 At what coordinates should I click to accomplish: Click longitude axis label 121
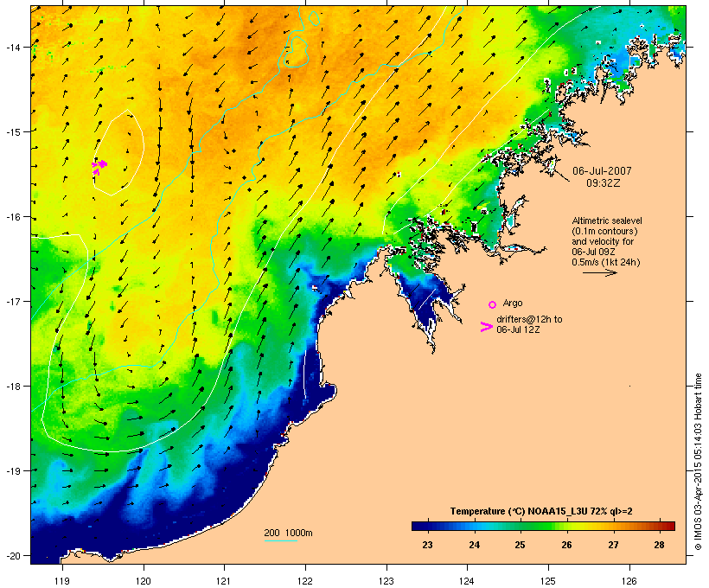pyautogui.click(x=224, y=581)
